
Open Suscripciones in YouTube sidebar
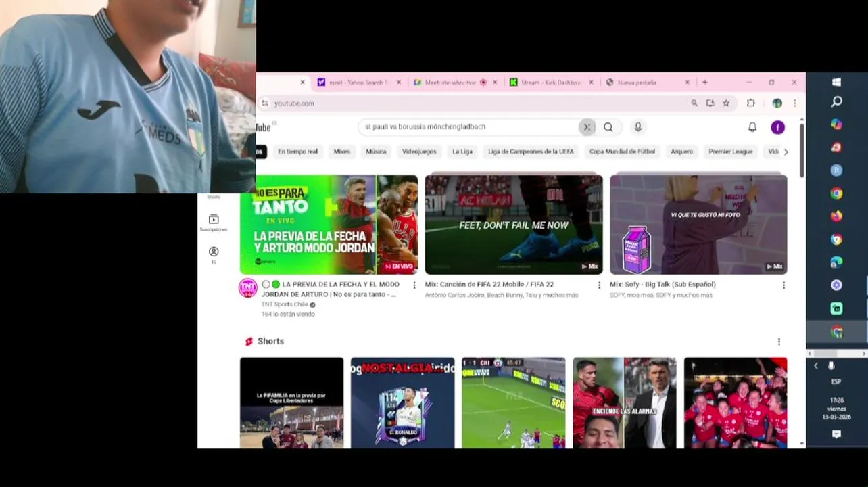tap(214, 223)
